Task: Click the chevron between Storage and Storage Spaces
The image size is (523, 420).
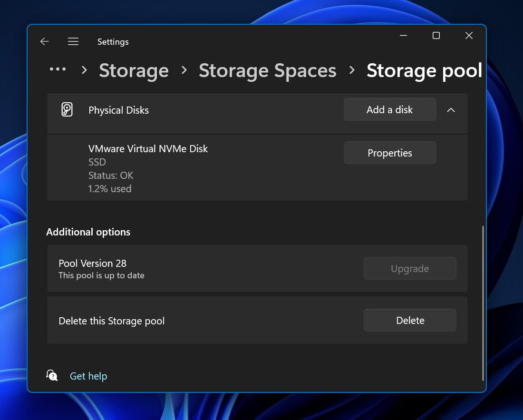Action: pos(184,70)
